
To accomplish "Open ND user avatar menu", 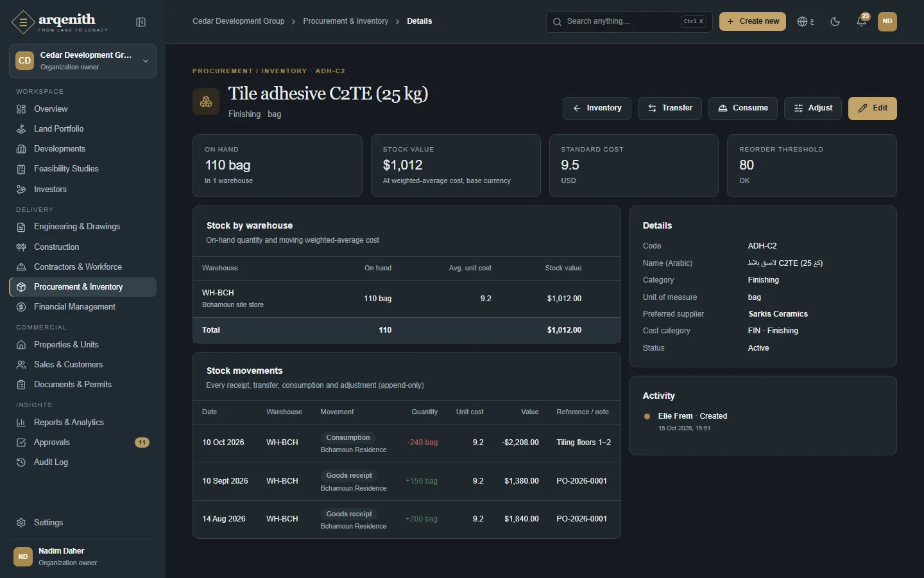I will (887, 21).
